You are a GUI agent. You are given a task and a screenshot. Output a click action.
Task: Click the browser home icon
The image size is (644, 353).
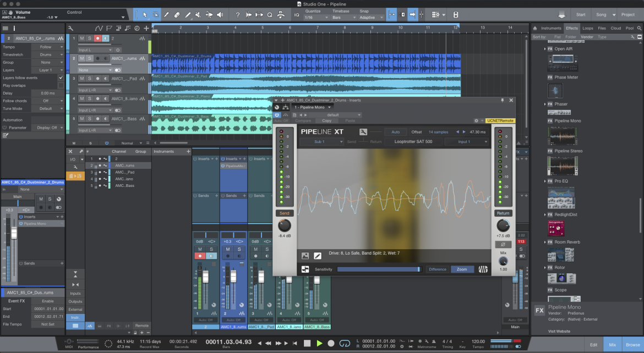click(x=535, y=29)
